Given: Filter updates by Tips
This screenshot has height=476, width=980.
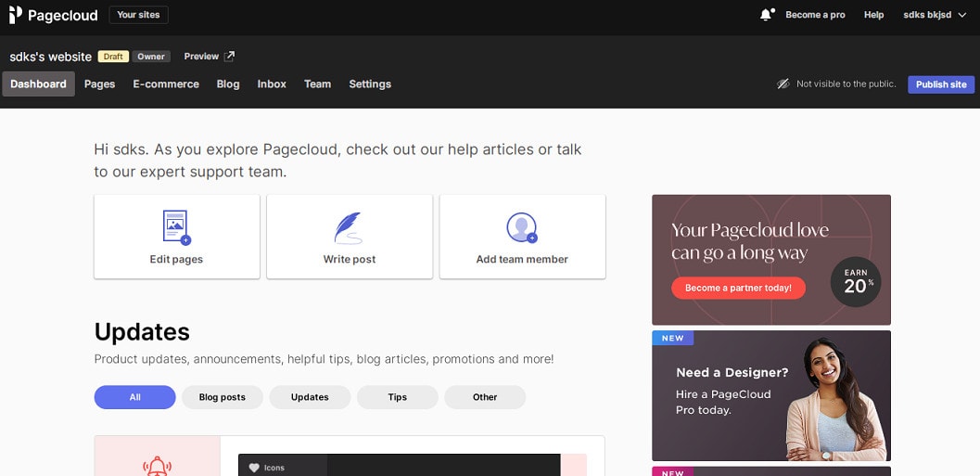Looking at the screenshot, I should (x=398, y=397).
